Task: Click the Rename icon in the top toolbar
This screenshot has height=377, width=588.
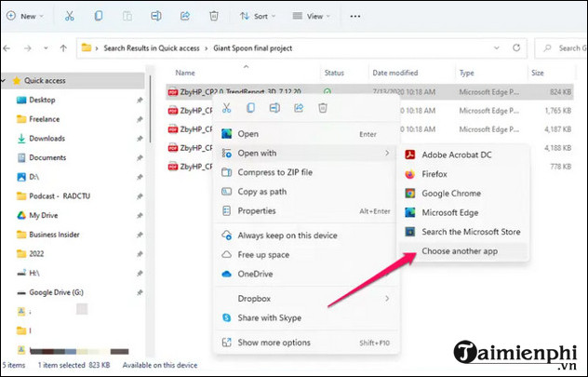Action: (156, 16)
